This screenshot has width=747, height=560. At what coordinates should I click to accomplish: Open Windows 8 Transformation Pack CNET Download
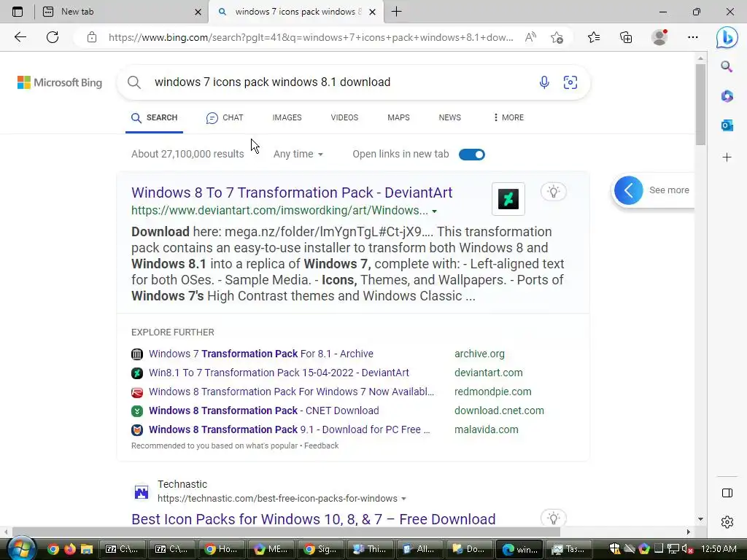(x=264, y=411)
